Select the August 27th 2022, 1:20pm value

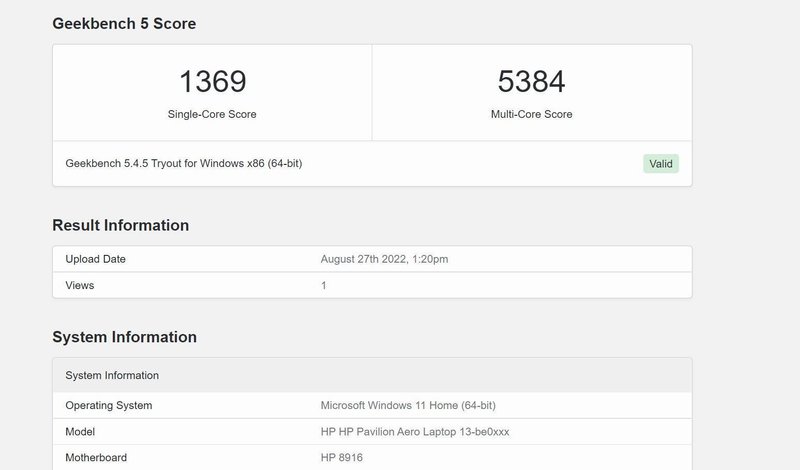pos(384,259)
